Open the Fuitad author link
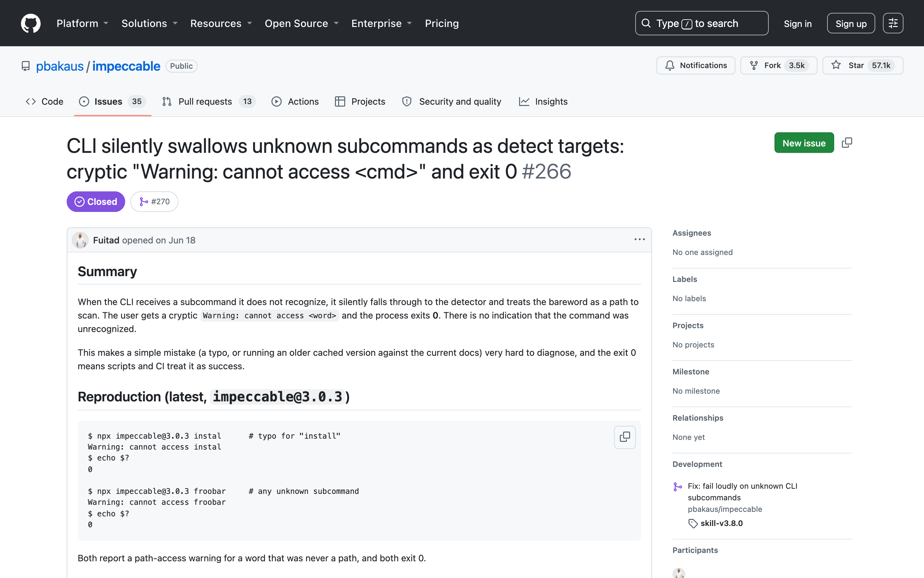924x578 pixels. pos(106,240)
